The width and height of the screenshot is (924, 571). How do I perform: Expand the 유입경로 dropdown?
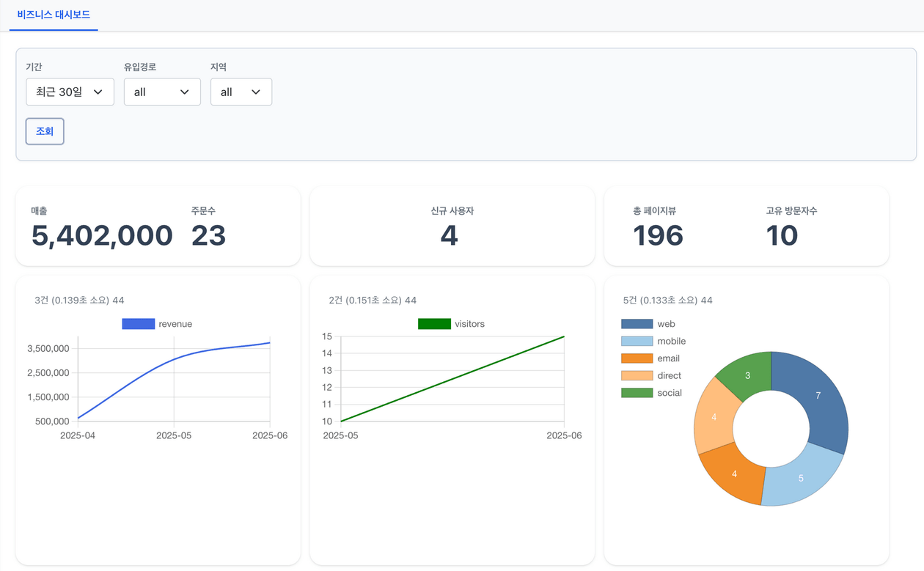click(162, 92)
